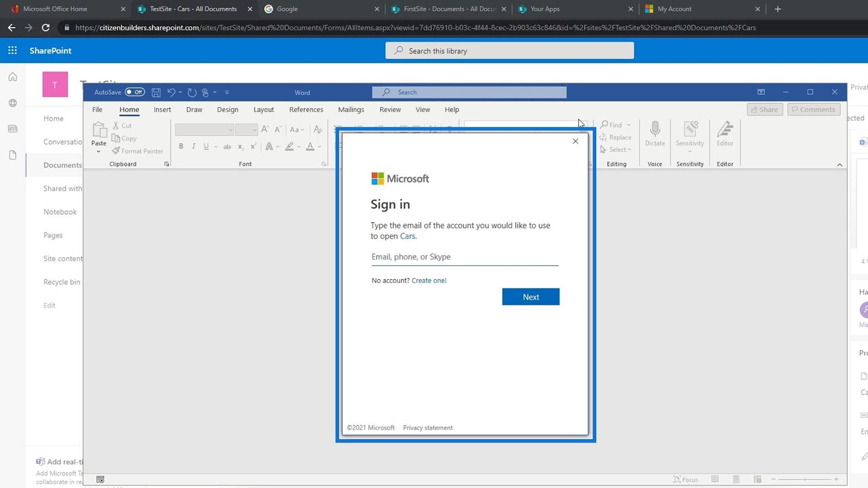Click the Comments button in Word

(814, 110)
